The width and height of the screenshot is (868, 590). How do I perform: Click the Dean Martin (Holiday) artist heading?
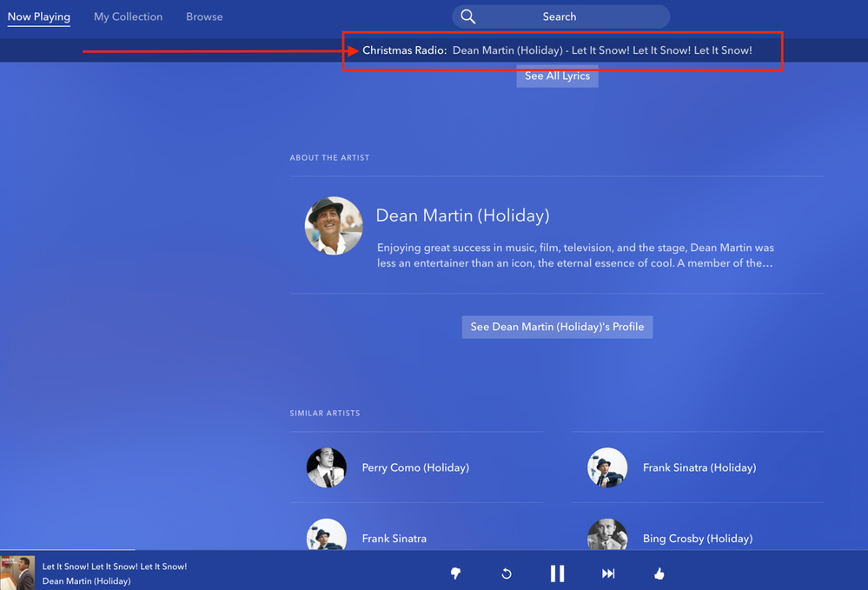[x=462, y=215]
